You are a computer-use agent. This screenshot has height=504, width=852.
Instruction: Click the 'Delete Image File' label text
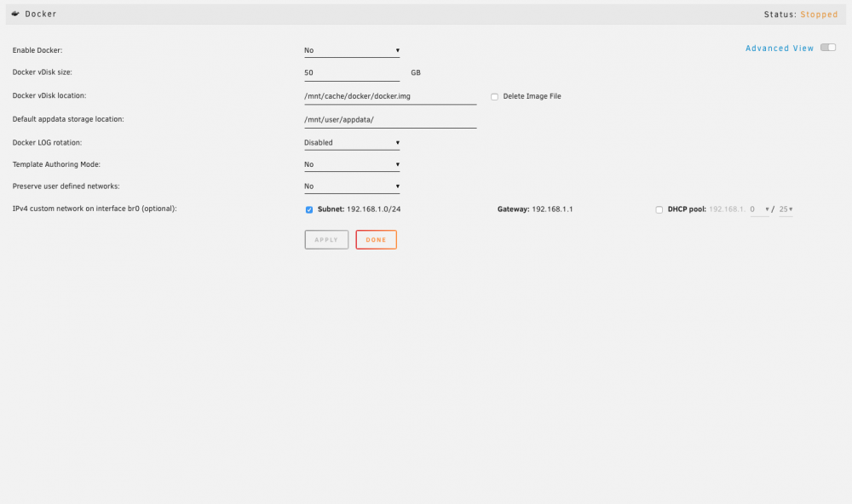pos(532,96)
